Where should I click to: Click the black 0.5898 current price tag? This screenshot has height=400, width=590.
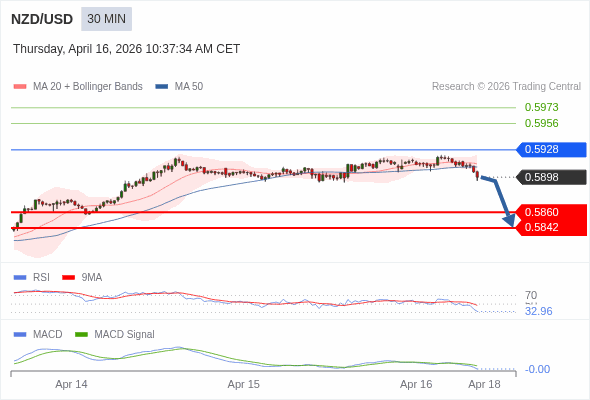551,177
